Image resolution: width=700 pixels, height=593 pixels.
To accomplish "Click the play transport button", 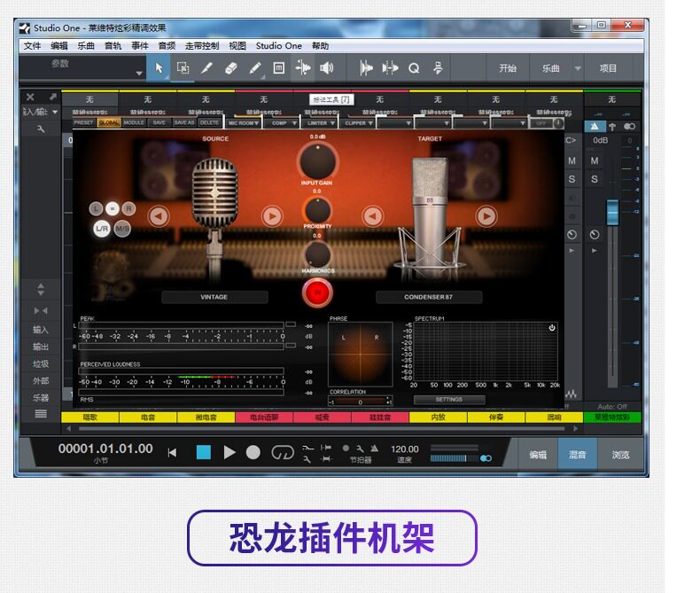I will pyautogui.click(x=229, y=452).
